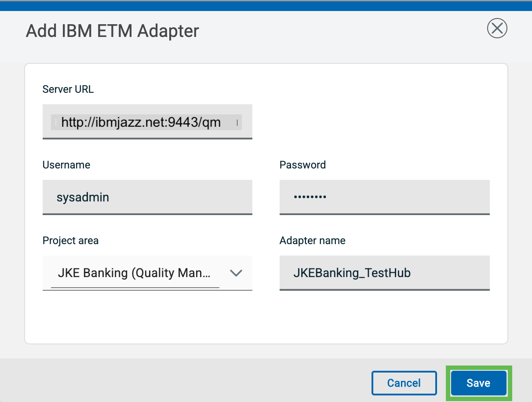
Task: Click the JKEBanking_TestHub adapter name text
Action: tap(352, 273)
